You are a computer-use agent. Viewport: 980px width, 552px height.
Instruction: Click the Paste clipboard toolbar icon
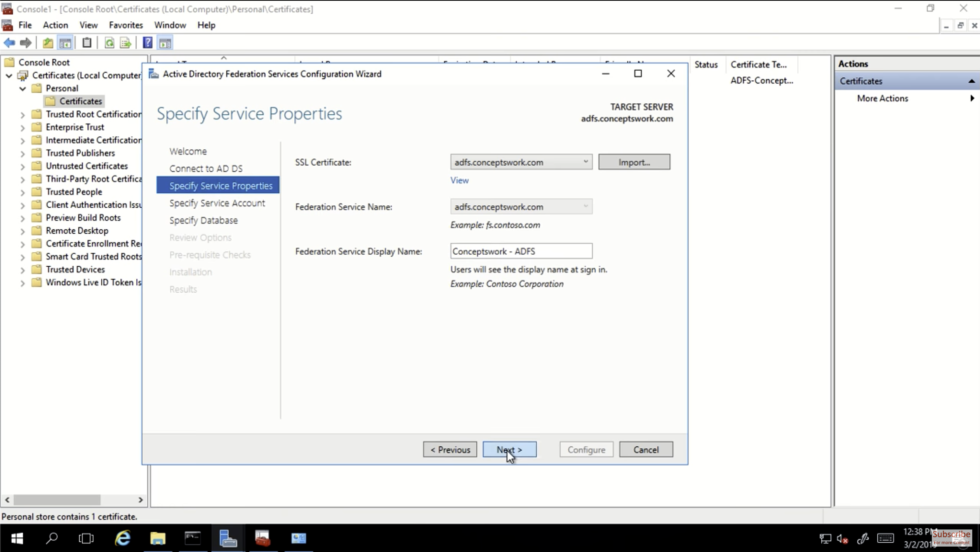[x=86, y=43]
